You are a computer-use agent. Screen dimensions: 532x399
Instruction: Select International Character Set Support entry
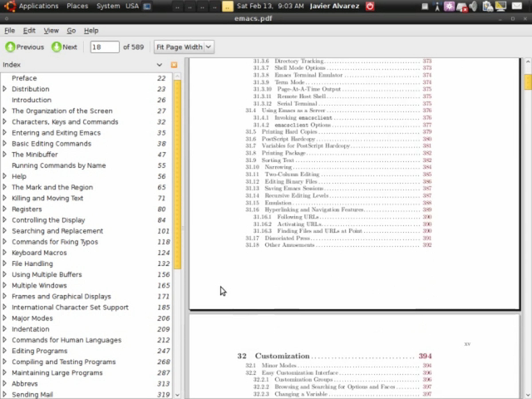pos(70,307)
